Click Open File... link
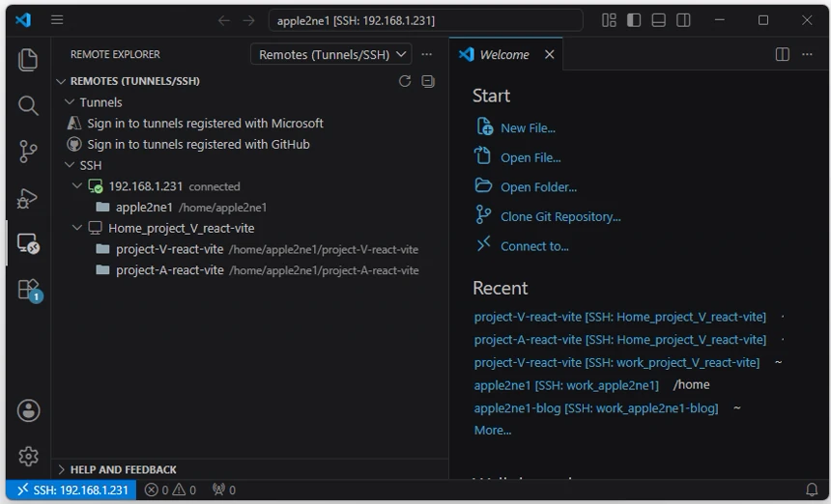 530,157
